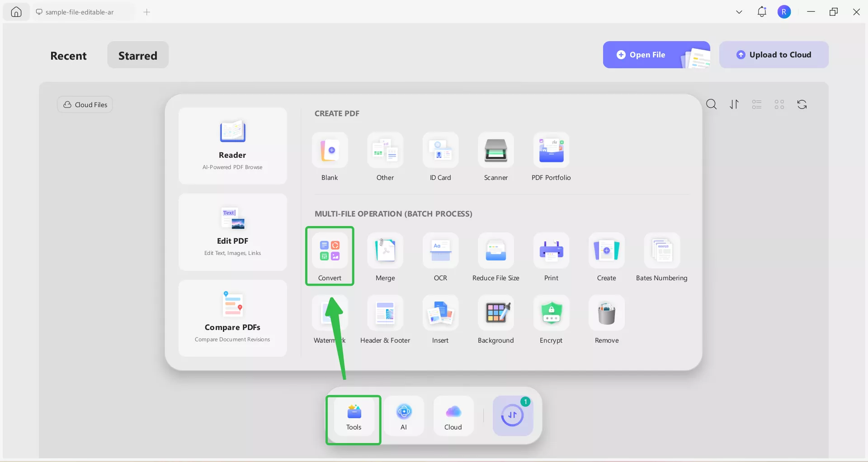The height and width of the screenshot is (462, 868).
Task: Create an ID Card PDF
Action: pos(440,156)
